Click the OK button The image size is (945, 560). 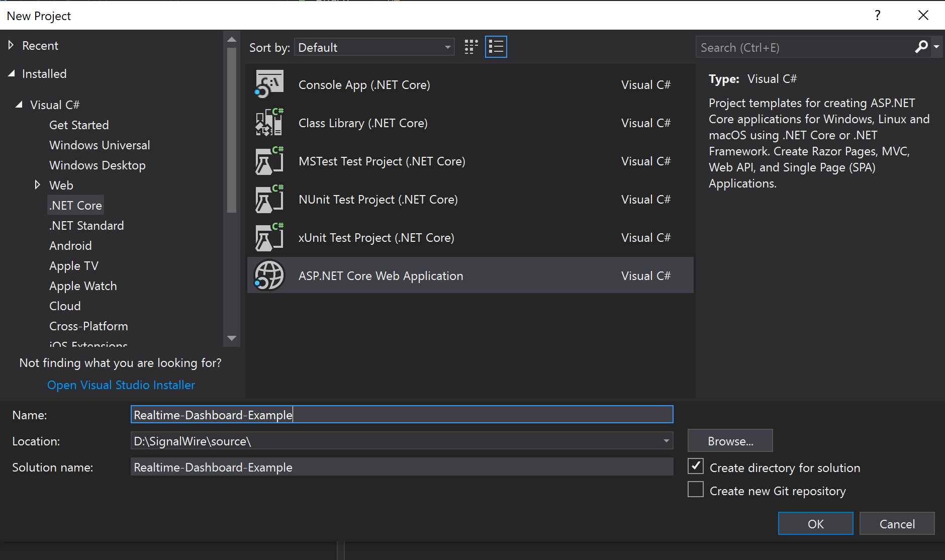tap(815, 523)
